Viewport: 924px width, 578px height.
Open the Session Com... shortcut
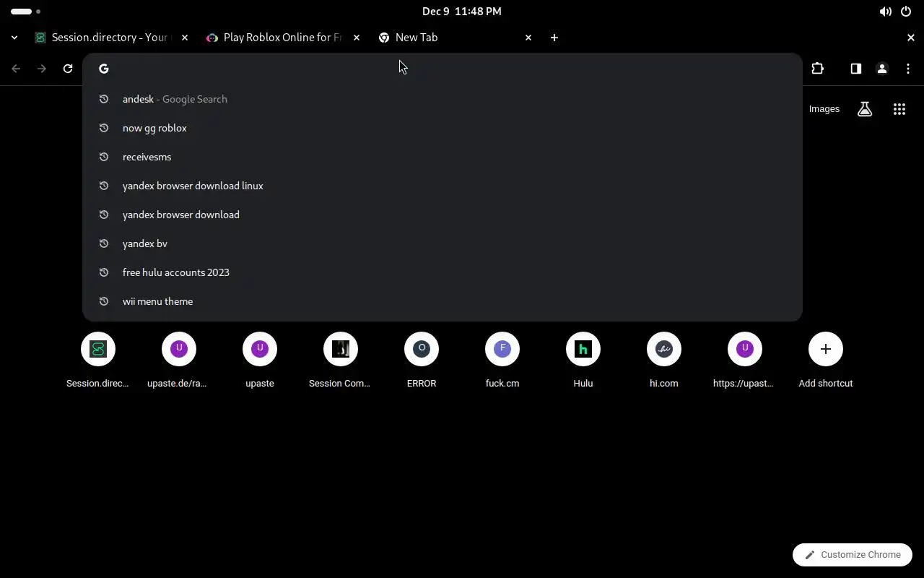(x=341, y=360)
